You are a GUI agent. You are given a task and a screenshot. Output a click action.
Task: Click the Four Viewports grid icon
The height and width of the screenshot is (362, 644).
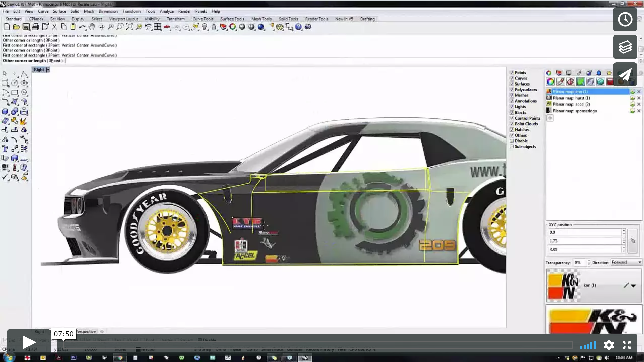point(158,27)
